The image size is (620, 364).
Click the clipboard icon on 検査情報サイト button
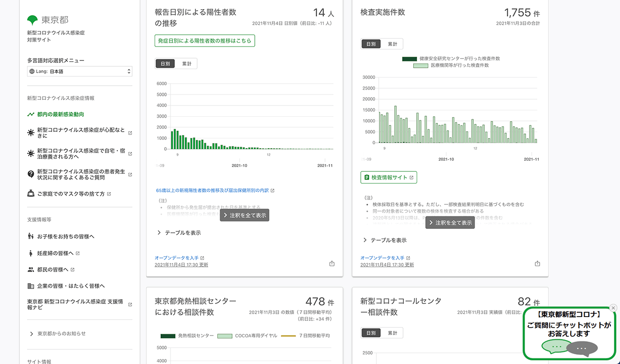click(367, 178)
